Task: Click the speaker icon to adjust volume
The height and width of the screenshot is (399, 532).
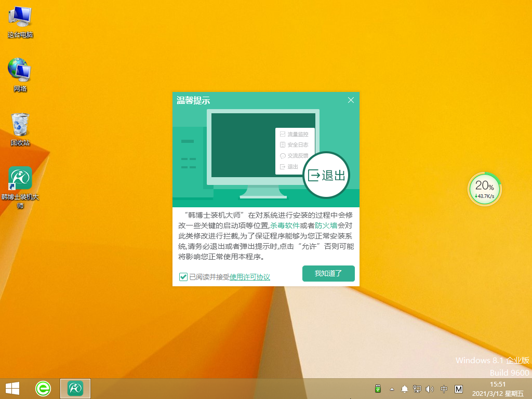Action: point(429,388)
